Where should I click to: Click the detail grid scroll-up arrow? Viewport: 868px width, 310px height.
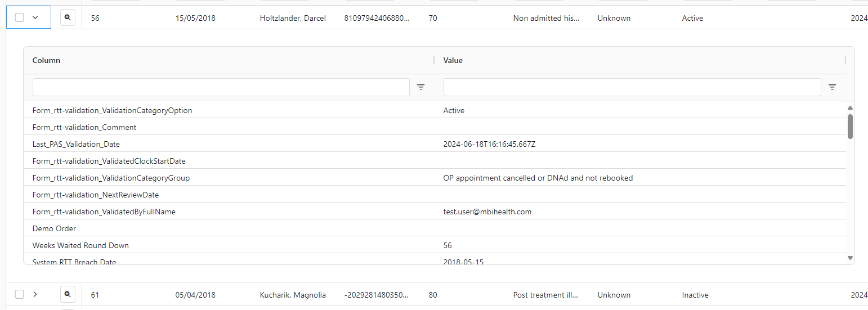[850, 107]
